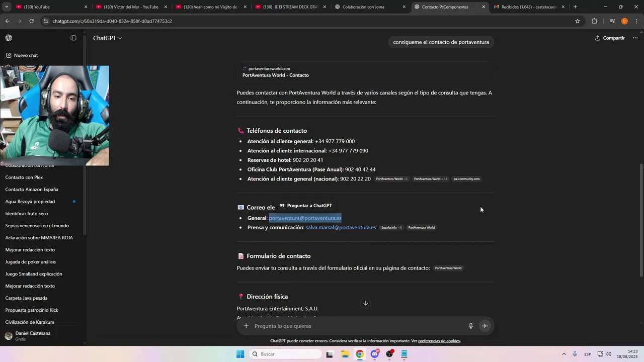Viewport: 644px width, 362px height.
Task: Click the ESP language indicator in tray
Action: [587, 354]
